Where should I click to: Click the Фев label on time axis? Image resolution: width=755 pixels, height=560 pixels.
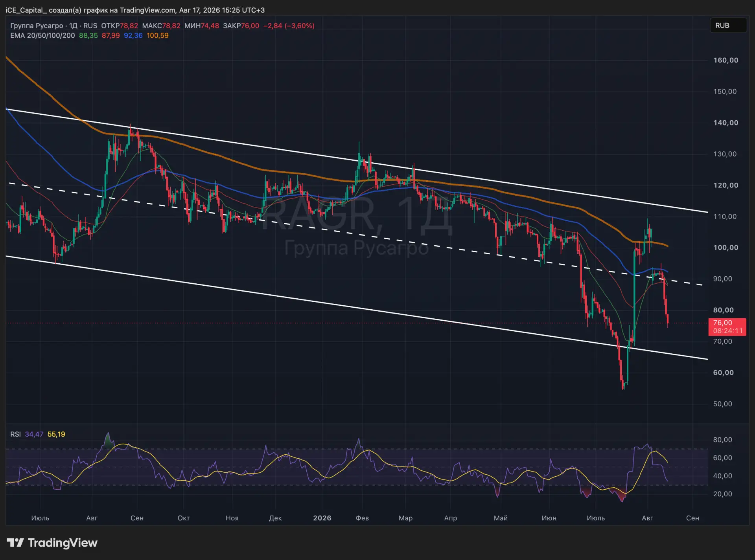(362, 518)
